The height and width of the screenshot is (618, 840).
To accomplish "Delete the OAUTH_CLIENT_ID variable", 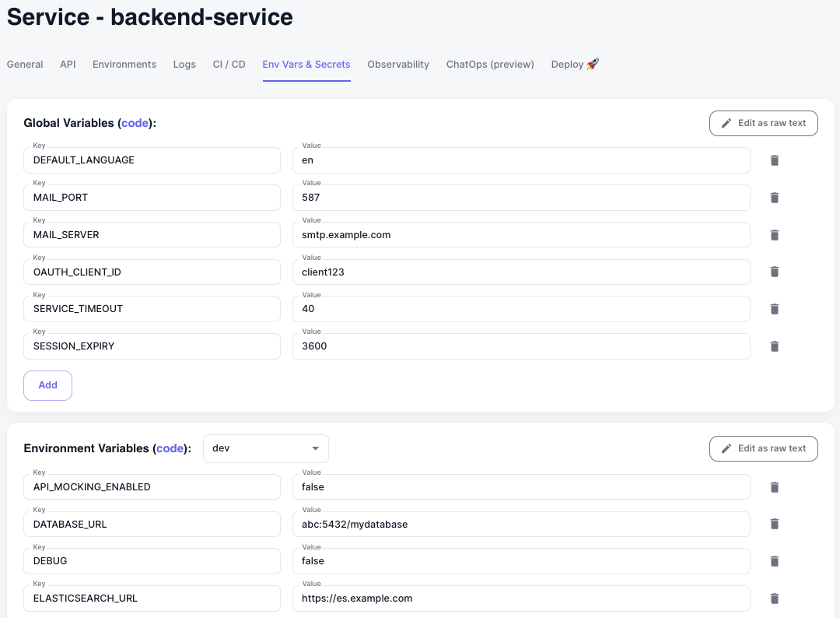I will coord(774,272).
